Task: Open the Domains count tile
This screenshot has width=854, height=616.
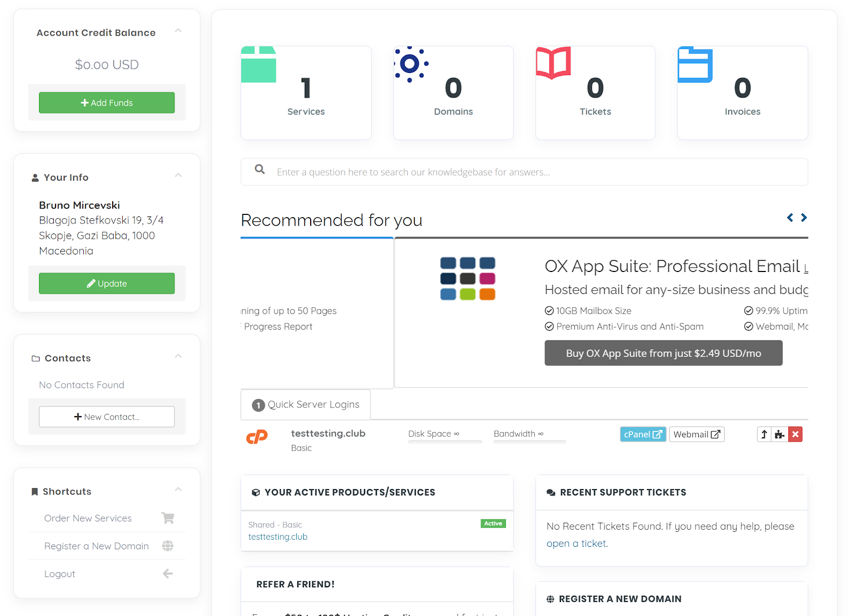Action: [x=453, y=93]
